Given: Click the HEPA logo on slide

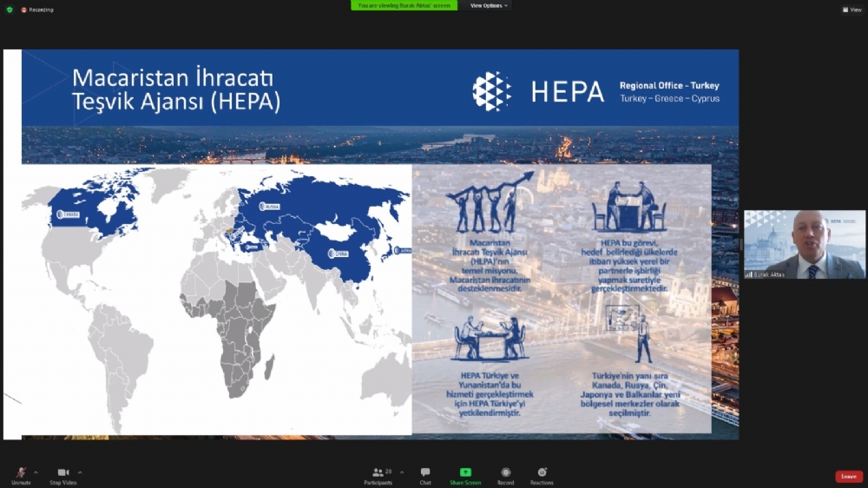Looking at the screenshot, I should click(538, 91).
